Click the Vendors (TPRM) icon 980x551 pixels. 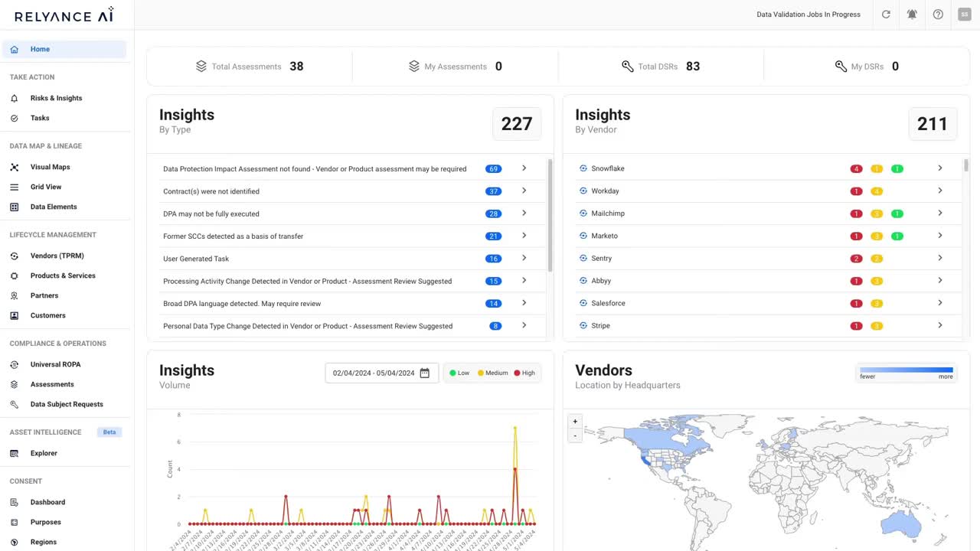click(x=15, y=256)
